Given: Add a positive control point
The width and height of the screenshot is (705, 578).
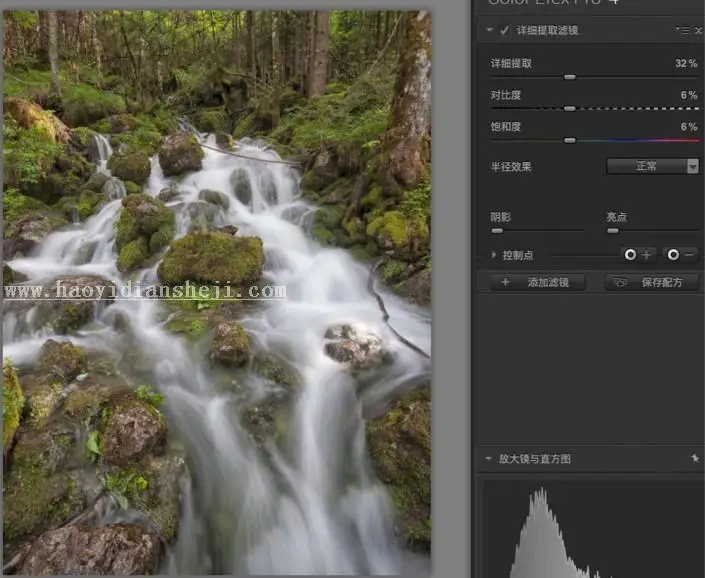Looking at the screenshot, I should pos(638,255).
